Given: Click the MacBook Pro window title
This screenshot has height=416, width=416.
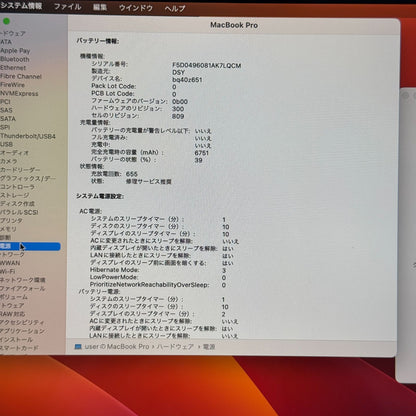Looking at the screenshot, I should coord(234,25).
